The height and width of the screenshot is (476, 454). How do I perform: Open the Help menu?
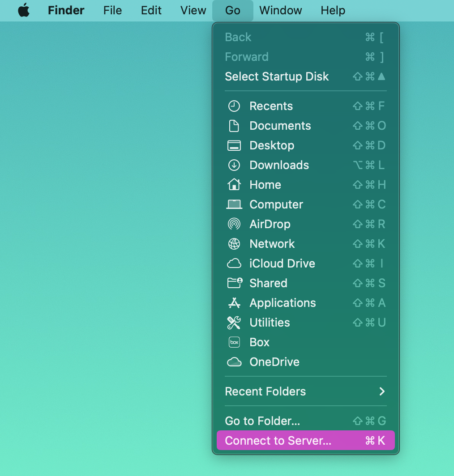pyautogui.click(x=333, y=10)
